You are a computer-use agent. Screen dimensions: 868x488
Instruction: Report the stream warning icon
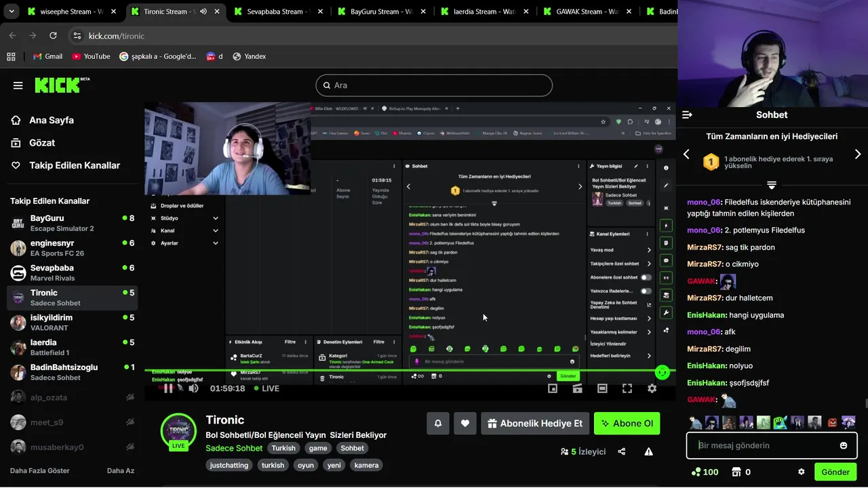pos(649,451)
